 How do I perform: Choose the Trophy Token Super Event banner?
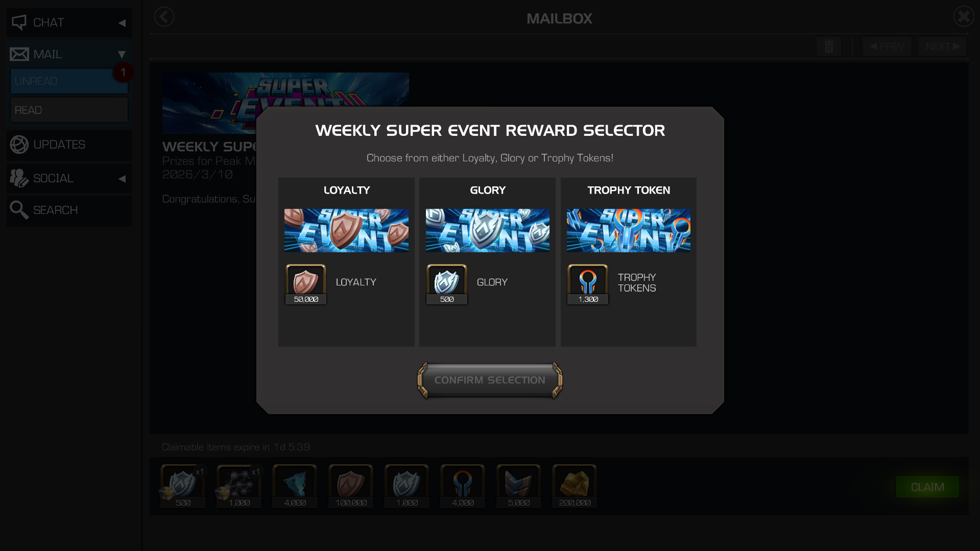click(x=629, y=230)
